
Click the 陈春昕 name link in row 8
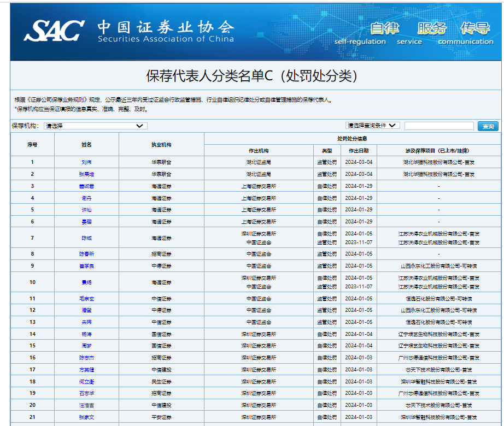86,254
